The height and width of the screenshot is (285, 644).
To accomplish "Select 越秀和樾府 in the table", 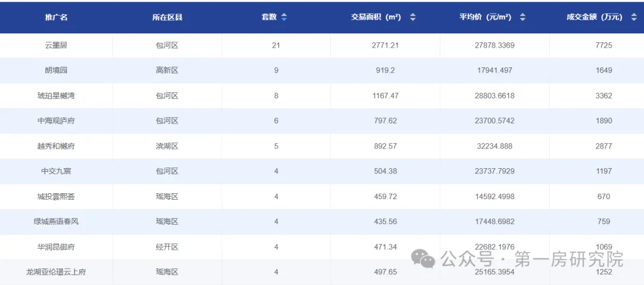I will pos(56,146).
